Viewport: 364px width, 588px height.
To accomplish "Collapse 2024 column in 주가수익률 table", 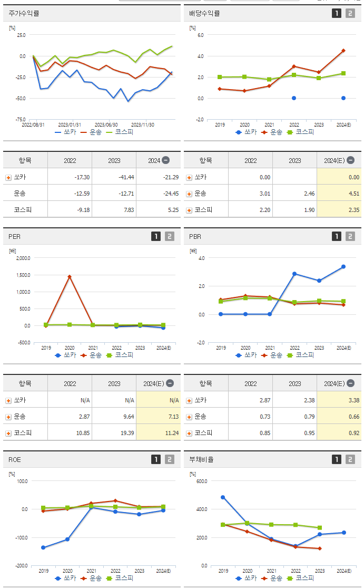I will point(166,160).
